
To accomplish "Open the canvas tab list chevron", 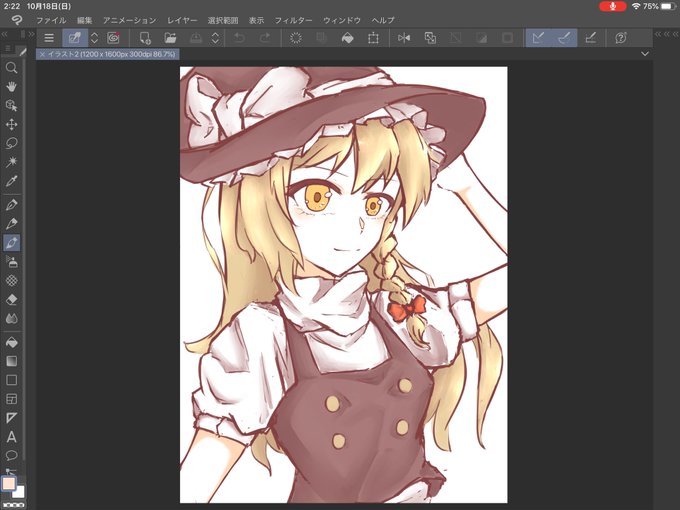I will click(645, 54).
